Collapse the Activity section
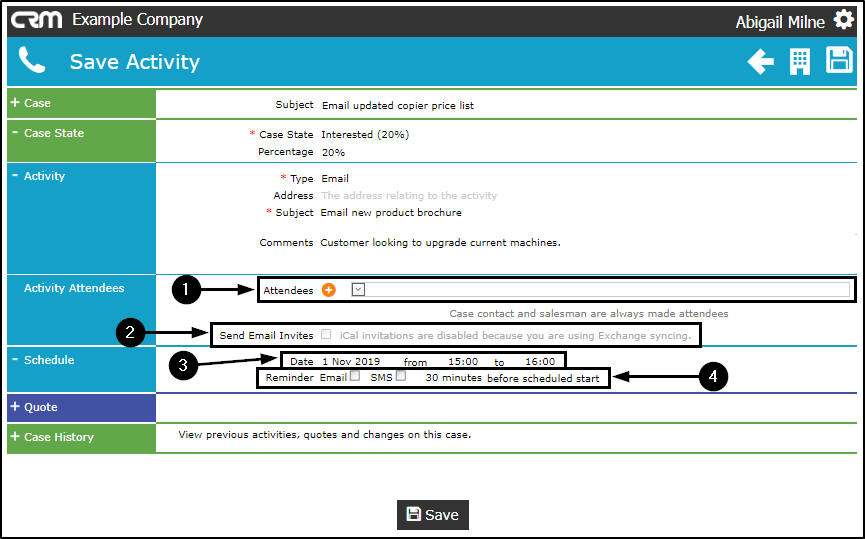 [x=81, y=218]
